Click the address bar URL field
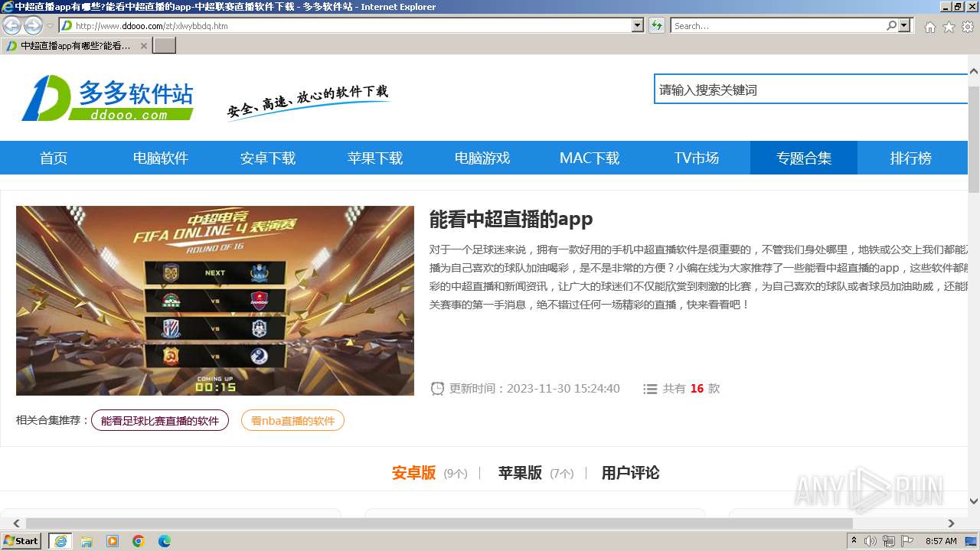Screen dimensions: 980x551 pos(345,25)
